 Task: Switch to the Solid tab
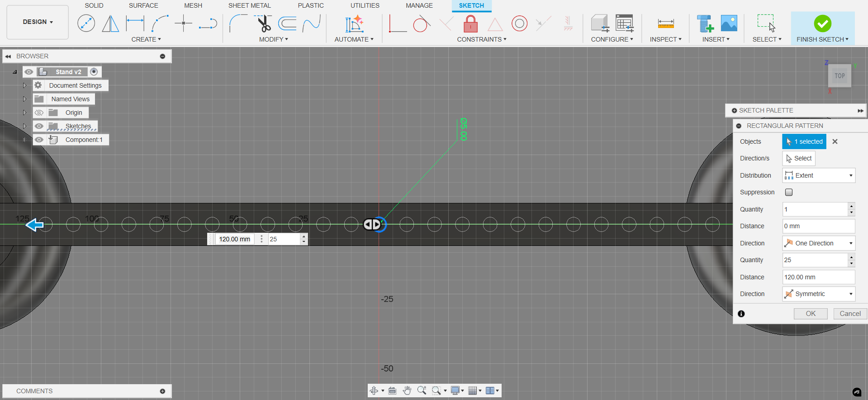[x=94, y=5]
